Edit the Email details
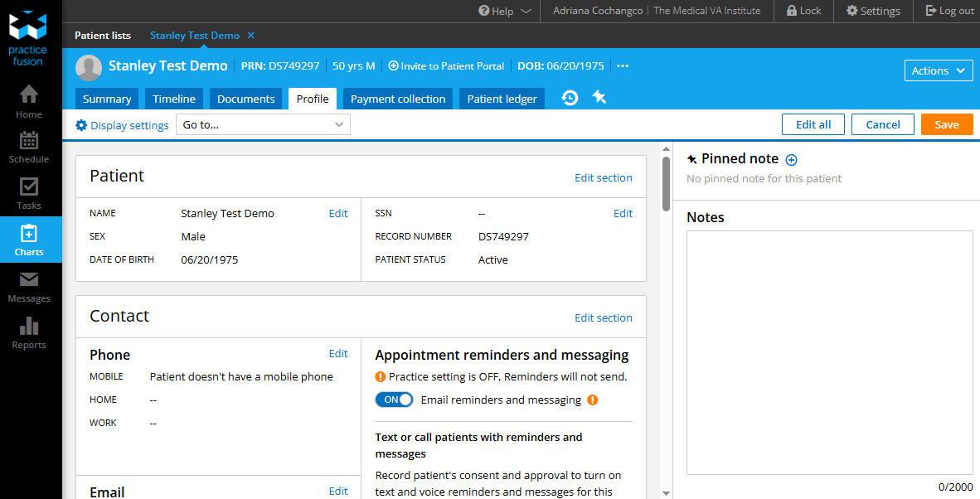The height and width of the screenshot is (499, 980). click(338, 491)
